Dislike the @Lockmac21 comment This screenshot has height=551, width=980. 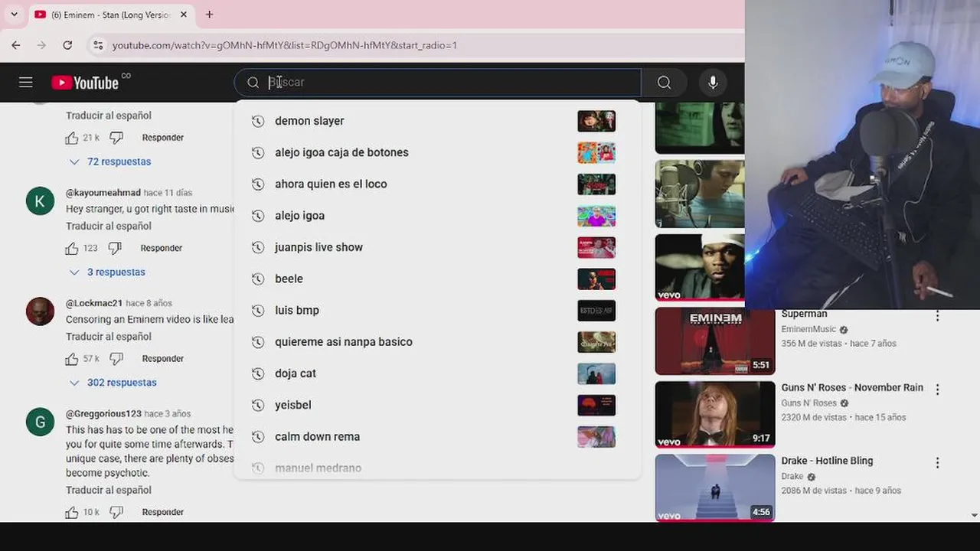point(116,359)
